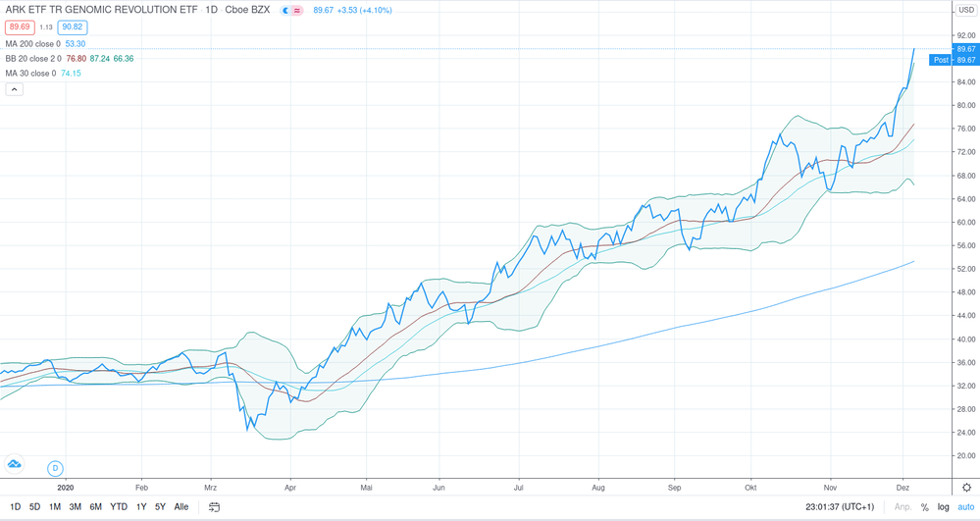This screenshot has height=521, width=980.
Task: Click Bollinger upper value 87.24
Action: pos(99,58)
